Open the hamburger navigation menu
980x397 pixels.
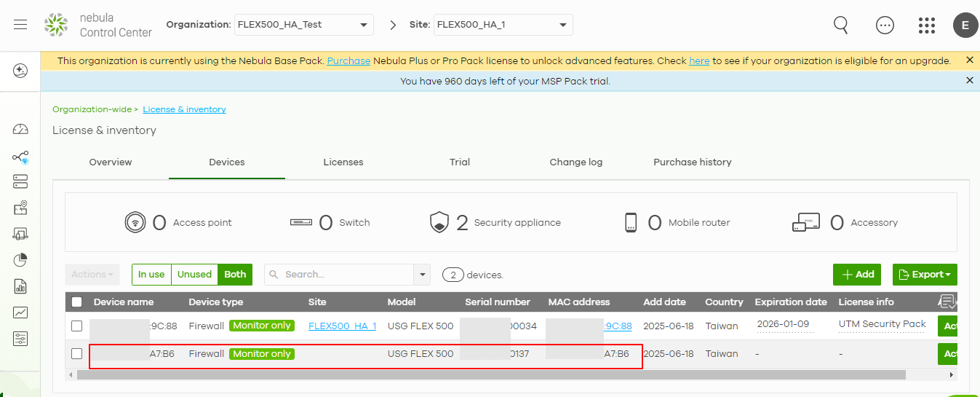point(20,25)
